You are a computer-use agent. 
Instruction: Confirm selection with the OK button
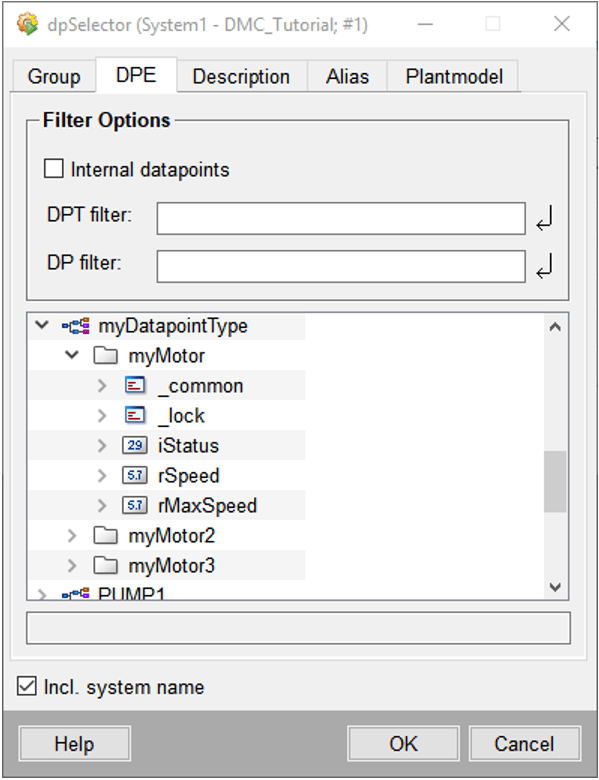(403, 744)
